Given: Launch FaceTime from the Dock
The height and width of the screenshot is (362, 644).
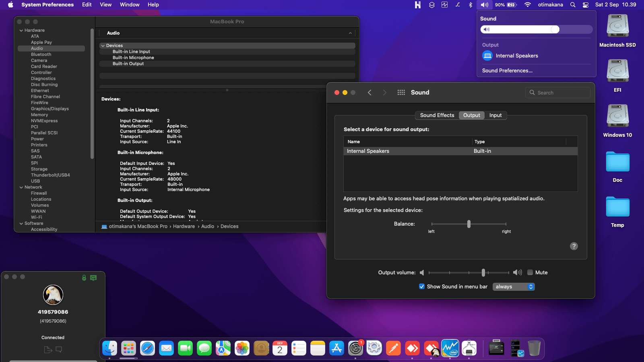Looking at the screenshot, I should pyautogui.click(x=185, y=348).
